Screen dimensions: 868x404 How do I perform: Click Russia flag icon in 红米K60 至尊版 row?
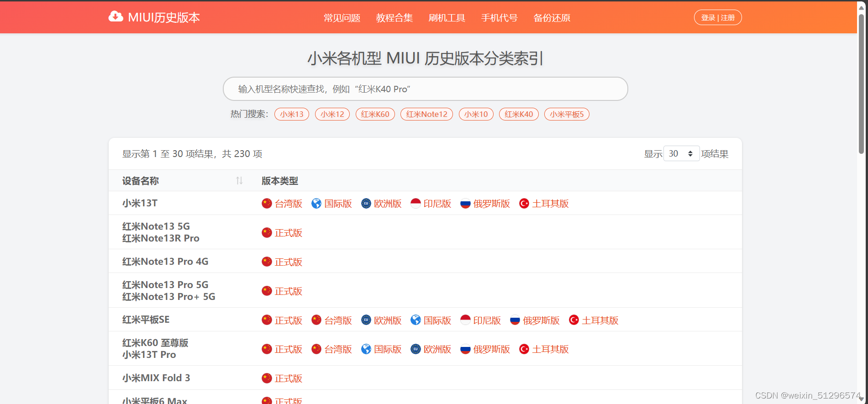pos(465,349)
